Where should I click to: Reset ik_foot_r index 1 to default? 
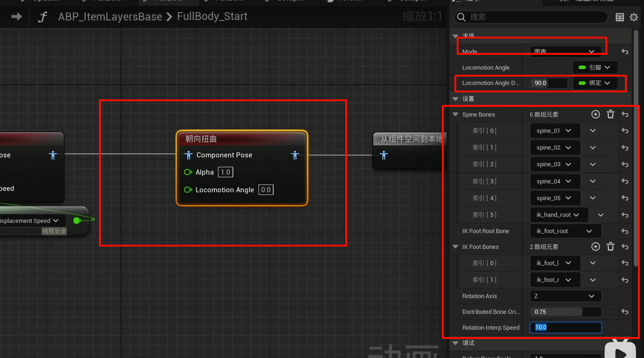pyautogui.click(x=625, y=280)
